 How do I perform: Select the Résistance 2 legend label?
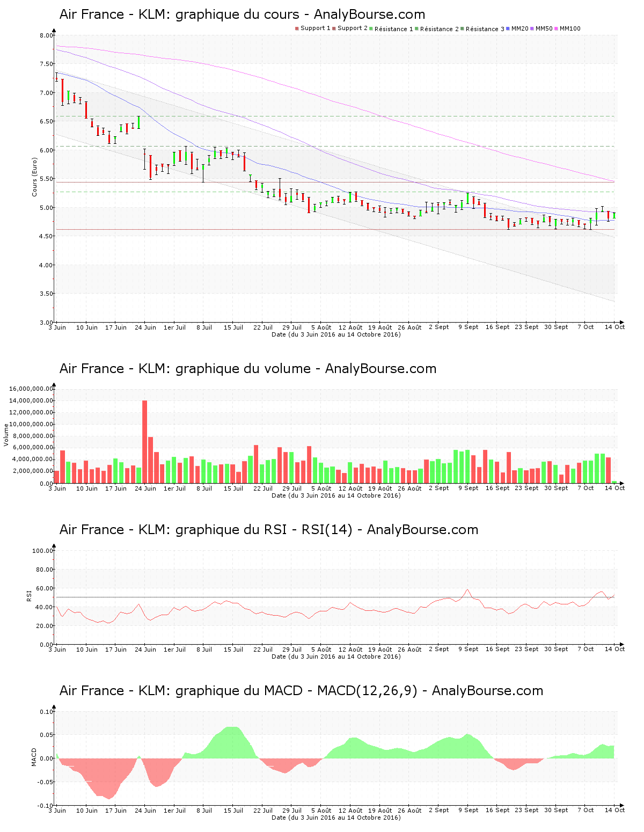pyautogui.click(x=440, y=29)
